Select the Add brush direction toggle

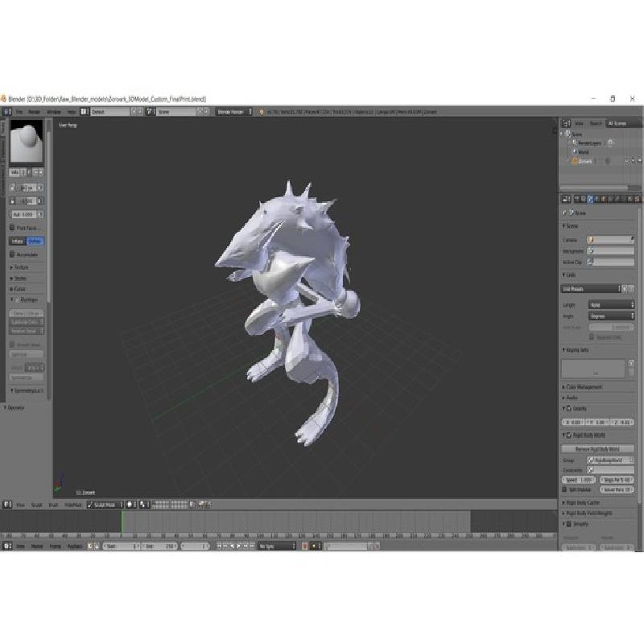pos(18,241)
